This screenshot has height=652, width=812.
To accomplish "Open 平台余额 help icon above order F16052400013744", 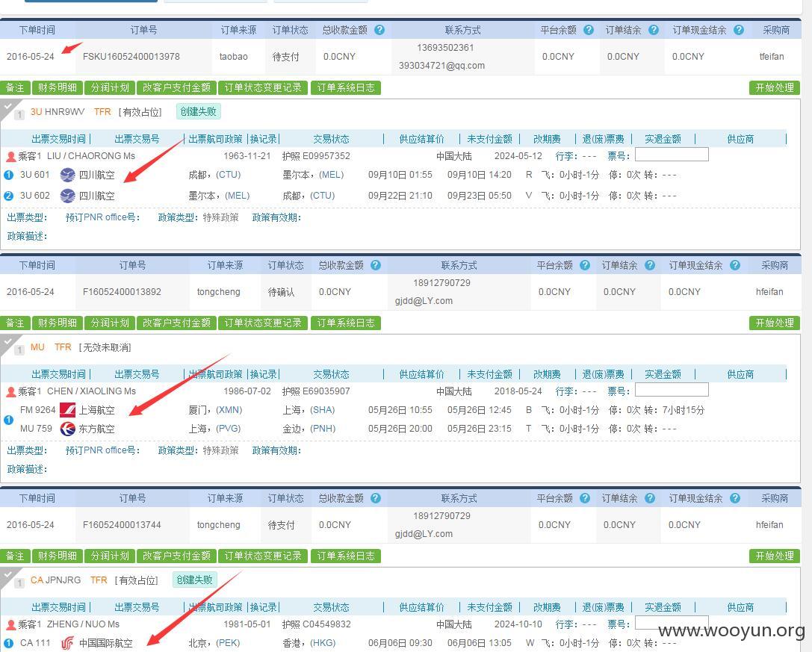I will (585, 498).
